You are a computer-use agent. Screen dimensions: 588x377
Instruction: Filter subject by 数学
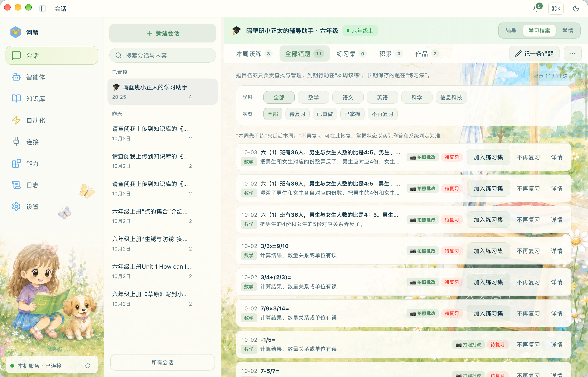pos(313,97)
